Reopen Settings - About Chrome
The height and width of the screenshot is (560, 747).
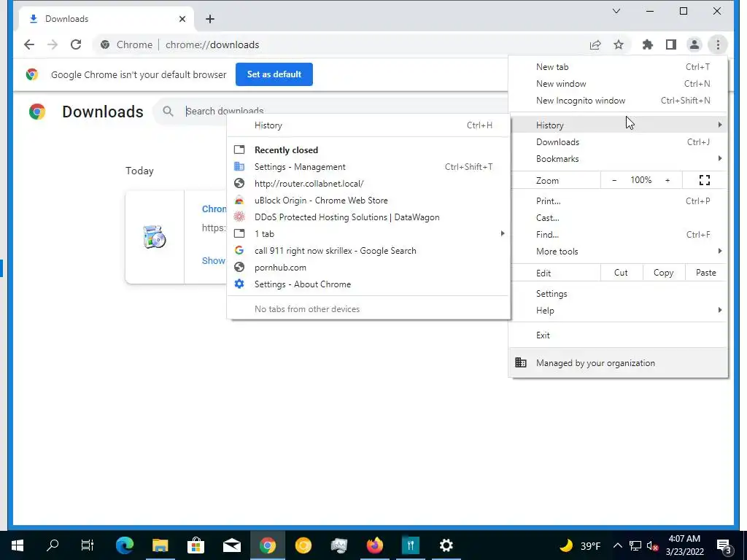[368, 284]
